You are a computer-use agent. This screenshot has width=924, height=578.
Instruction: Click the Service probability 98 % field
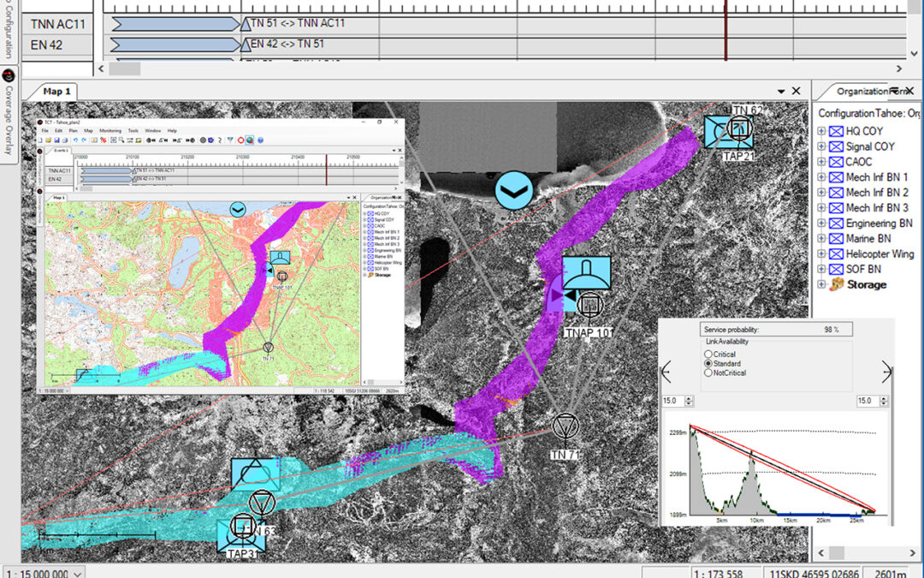[776, 330]
